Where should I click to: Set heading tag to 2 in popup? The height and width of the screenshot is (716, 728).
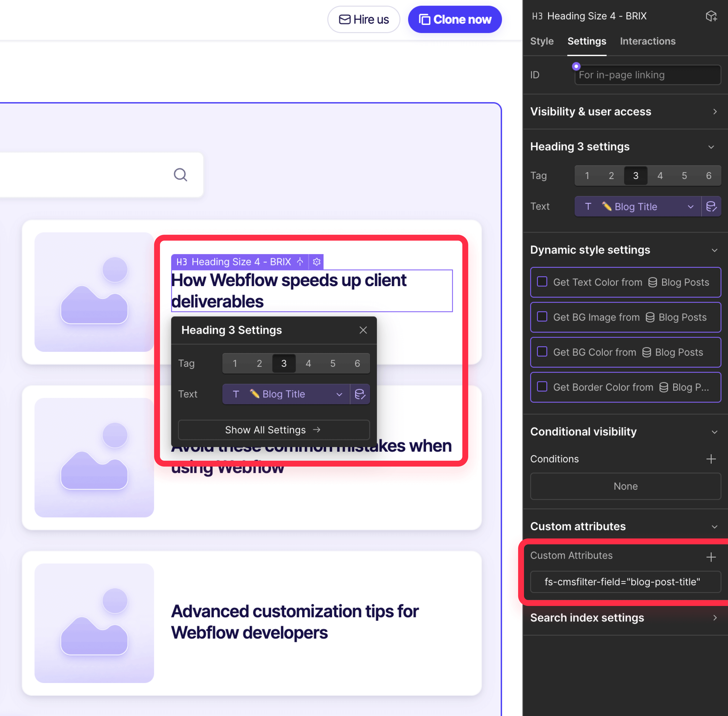click(259, 363)
